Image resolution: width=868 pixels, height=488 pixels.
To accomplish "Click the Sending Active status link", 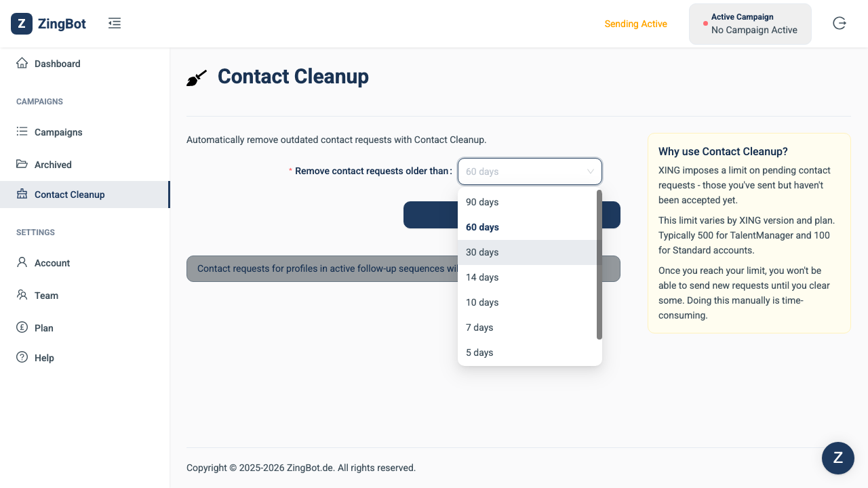I will tap(636, 24).
